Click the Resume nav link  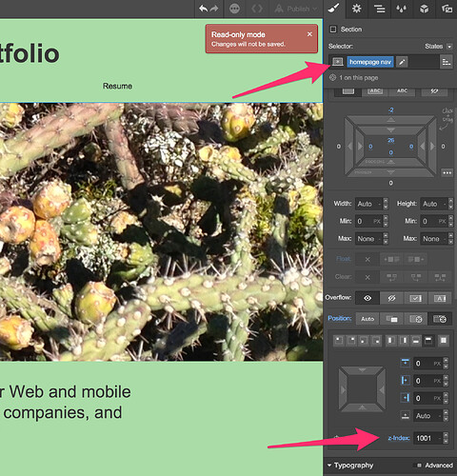point(117,86)
